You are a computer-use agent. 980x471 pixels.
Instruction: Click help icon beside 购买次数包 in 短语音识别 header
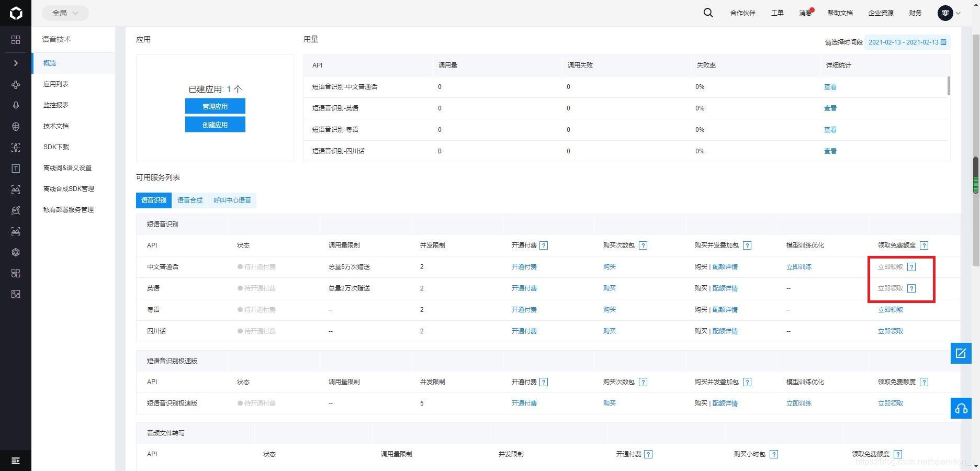[643, 245]
